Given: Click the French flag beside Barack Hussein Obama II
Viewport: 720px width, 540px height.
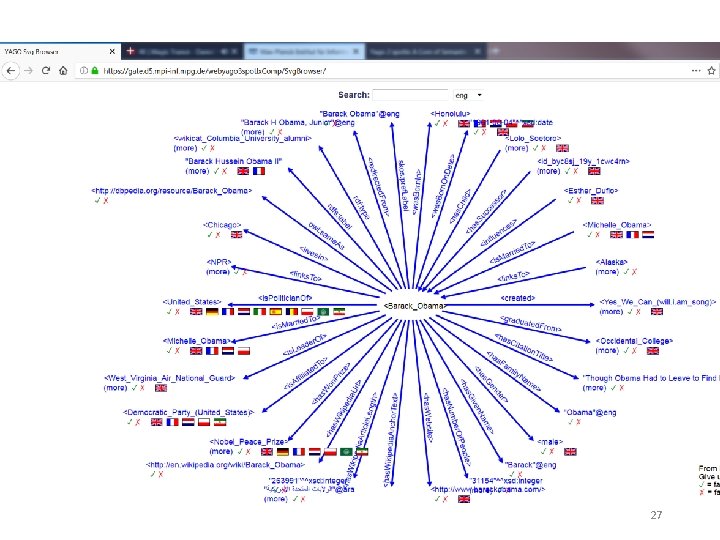Looking at the screenshot, I should click(259, 171).
